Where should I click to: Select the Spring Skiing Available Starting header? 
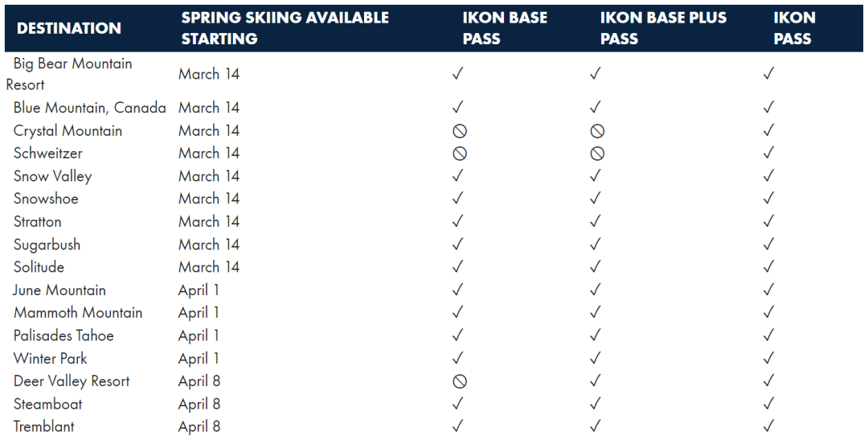coord(285,28)
